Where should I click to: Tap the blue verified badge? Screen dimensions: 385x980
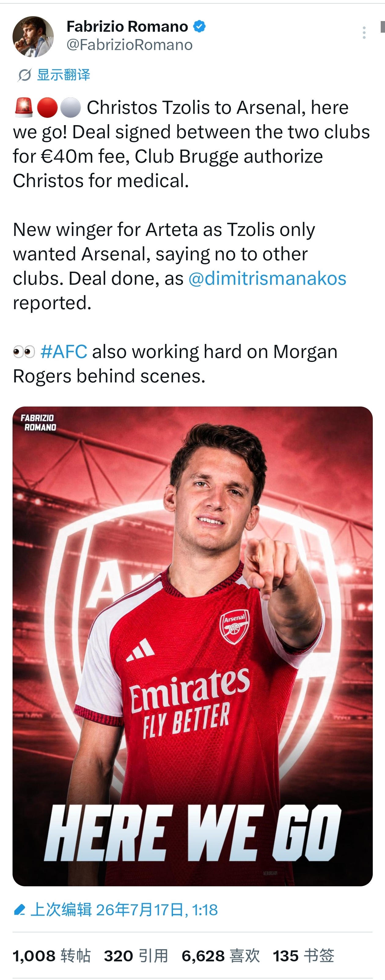(x=200, y=26)
